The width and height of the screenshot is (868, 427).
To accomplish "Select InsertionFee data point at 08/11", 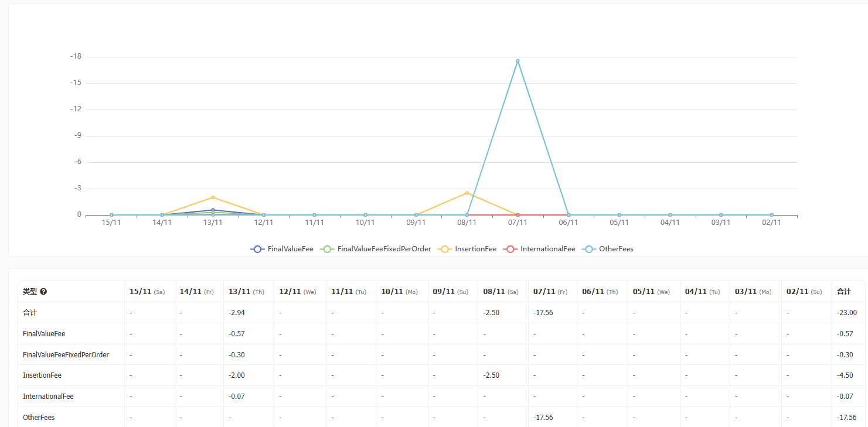I will click(467, 193).
